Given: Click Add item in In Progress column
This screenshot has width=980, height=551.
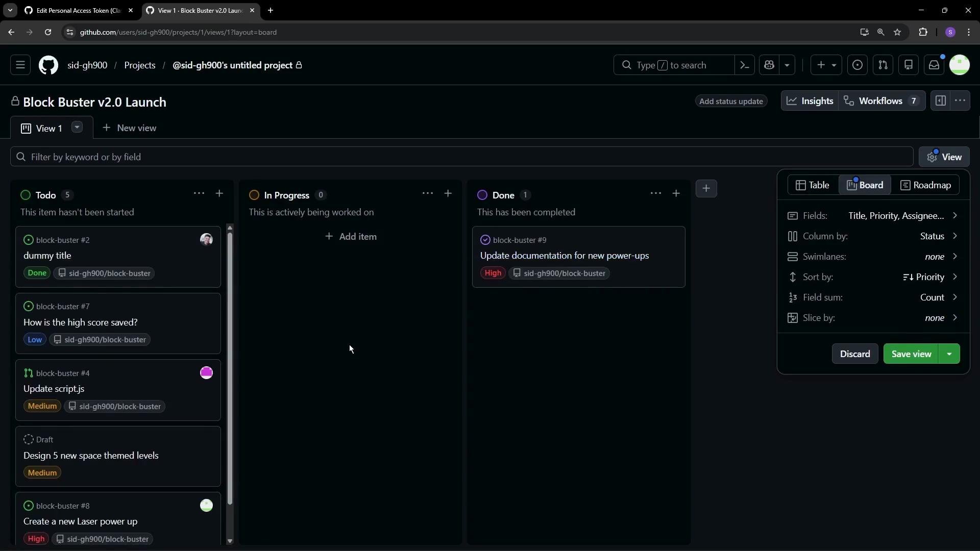Looking at the screenshot, I should pyautogui.click(x=351, y=237).
